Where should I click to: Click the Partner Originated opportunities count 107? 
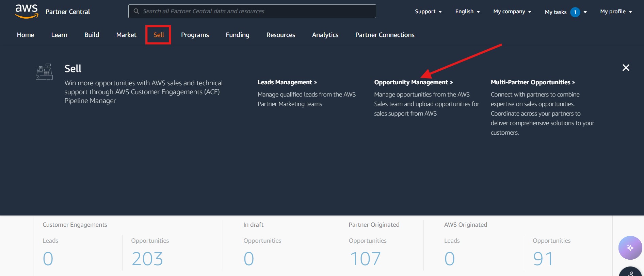click(365, 259)
